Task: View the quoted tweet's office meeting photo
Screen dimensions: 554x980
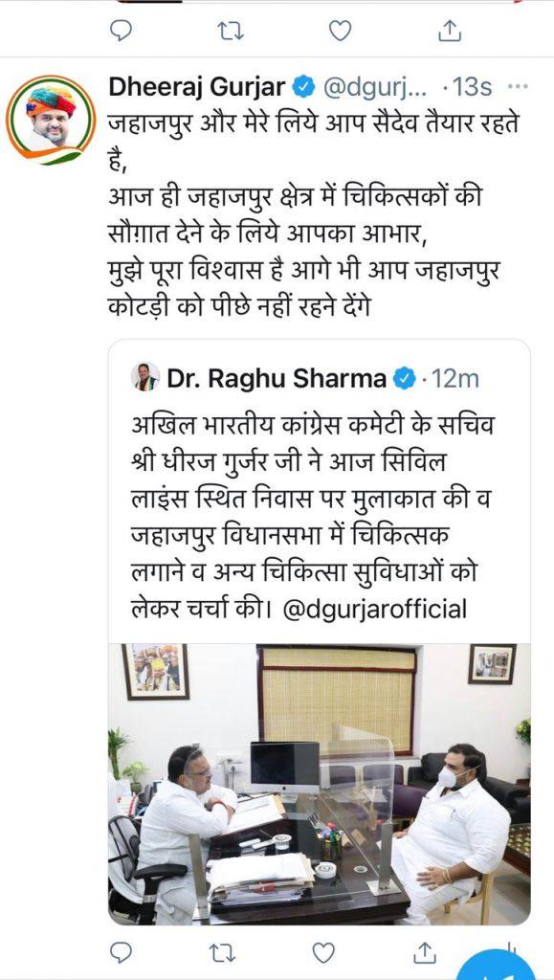Action: click(320, 784)
